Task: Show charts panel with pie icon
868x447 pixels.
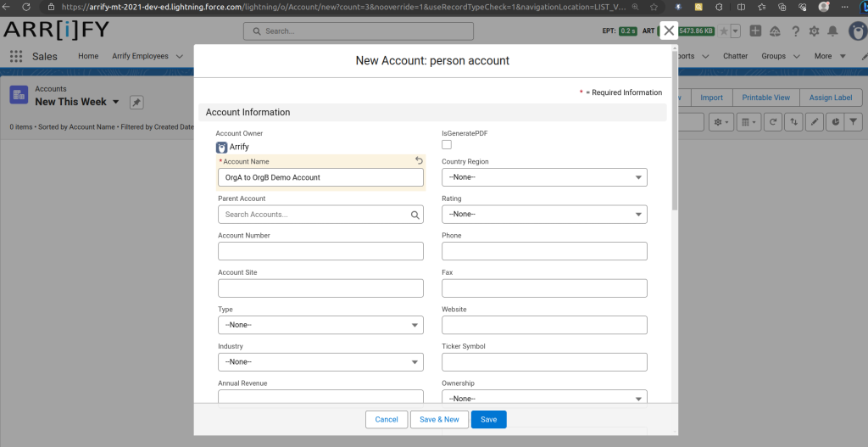Action: click(x=836, y=122)
